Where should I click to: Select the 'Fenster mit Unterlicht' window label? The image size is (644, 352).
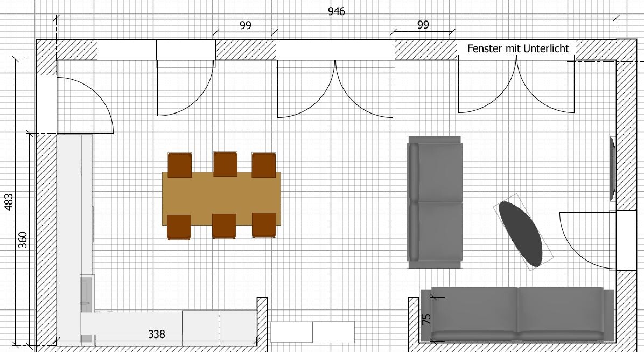click(x=517, y=48)
